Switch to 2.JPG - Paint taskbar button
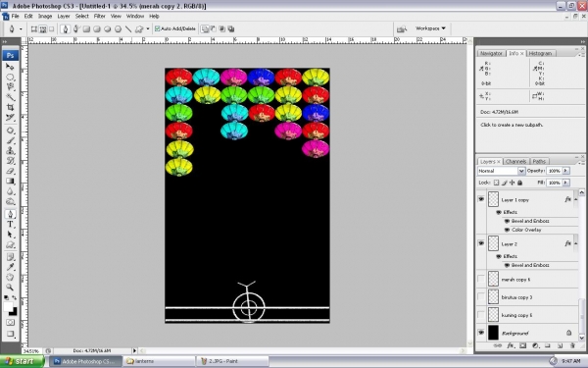 (232, 361)
